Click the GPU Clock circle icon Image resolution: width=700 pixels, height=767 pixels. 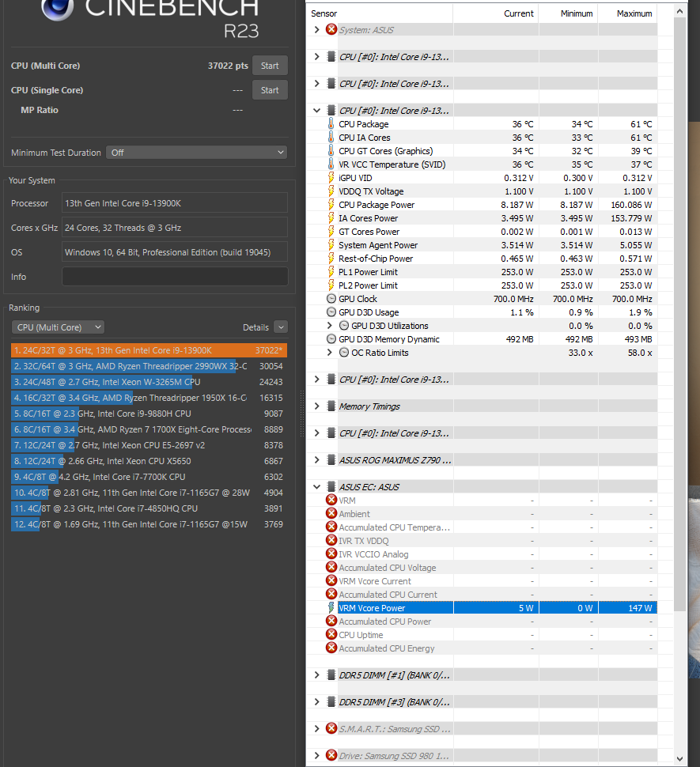(331, 298)
